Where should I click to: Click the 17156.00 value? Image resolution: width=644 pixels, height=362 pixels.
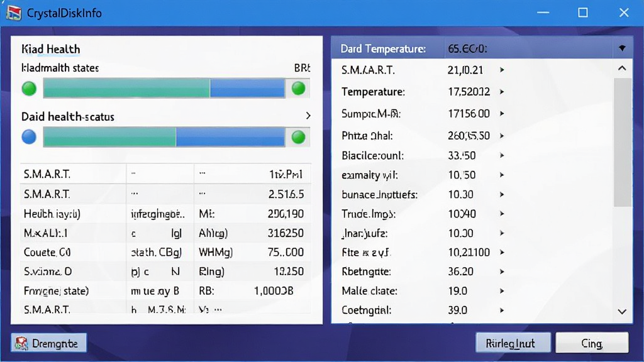(x=469, y=114)
